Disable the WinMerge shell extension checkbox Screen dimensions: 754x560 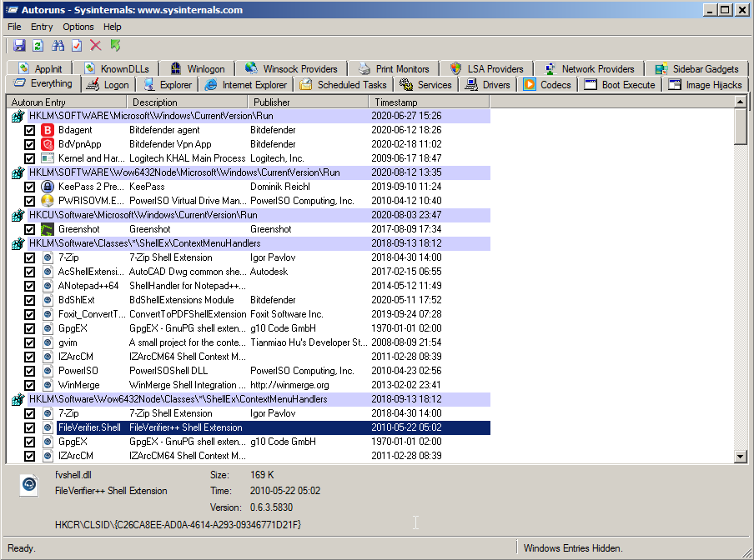click(30, 385)
